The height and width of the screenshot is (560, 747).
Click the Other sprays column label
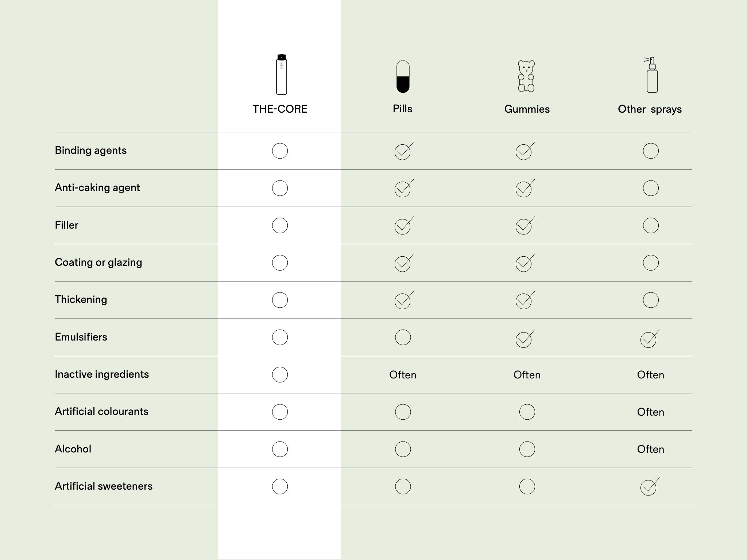click(650, 109)
